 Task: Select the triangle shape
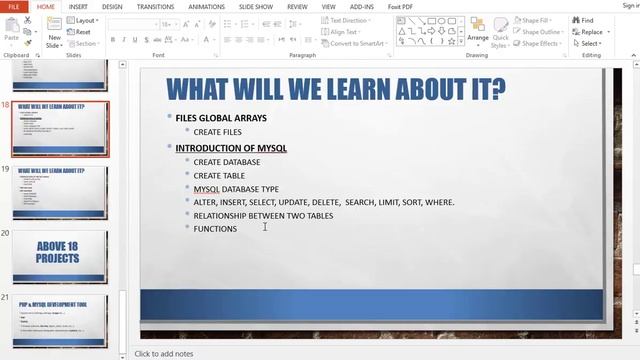click(x=402, y=31)
